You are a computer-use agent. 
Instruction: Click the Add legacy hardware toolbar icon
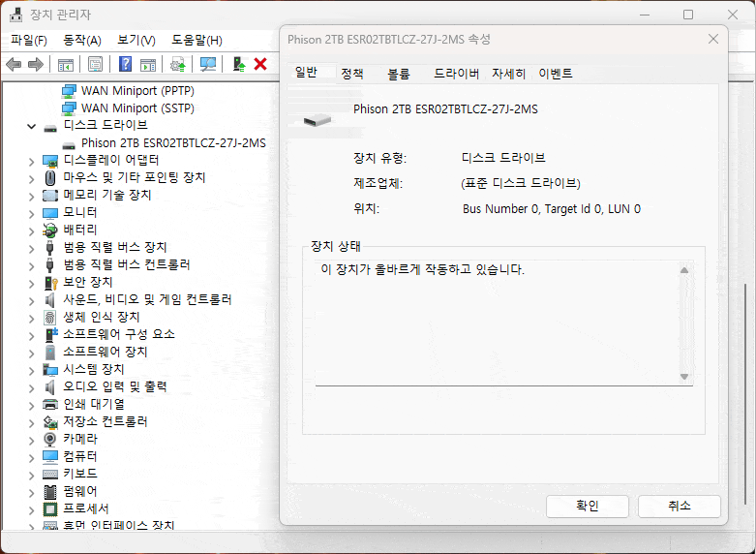pos(238,64)
